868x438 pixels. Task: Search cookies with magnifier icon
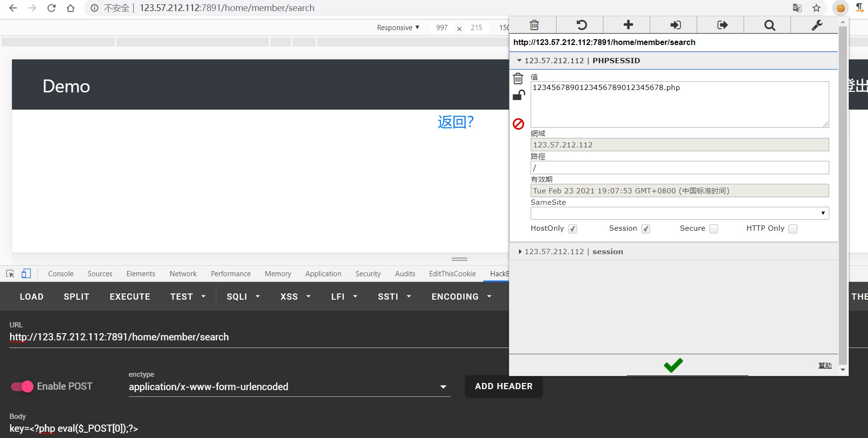pos(769,25)
